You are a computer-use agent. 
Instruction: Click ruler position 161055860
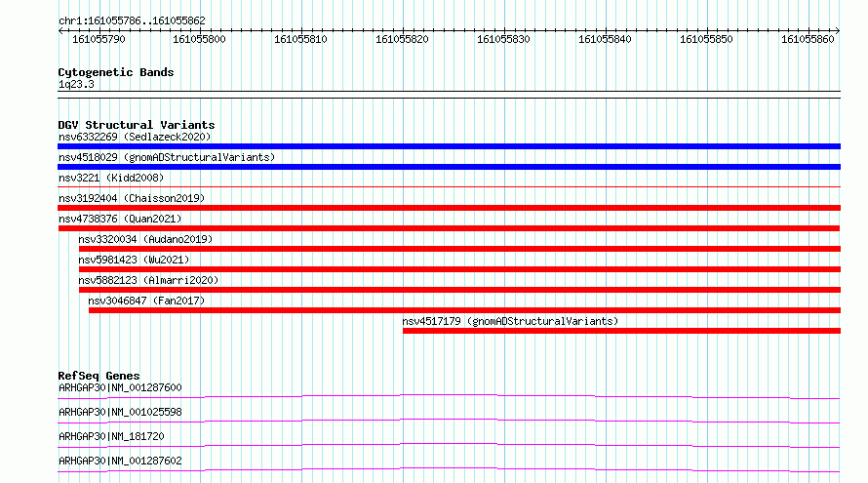click(808, 39)
